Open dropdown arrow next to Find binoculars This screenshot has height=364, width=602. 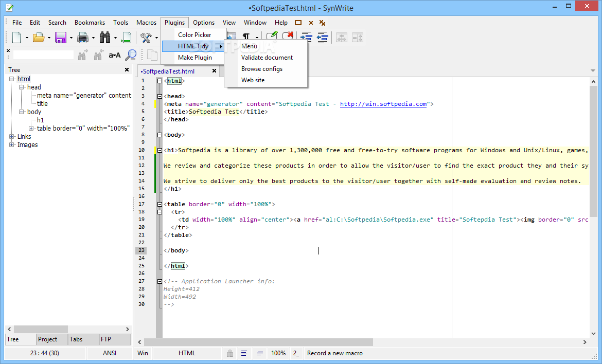(x=115, y=38)
